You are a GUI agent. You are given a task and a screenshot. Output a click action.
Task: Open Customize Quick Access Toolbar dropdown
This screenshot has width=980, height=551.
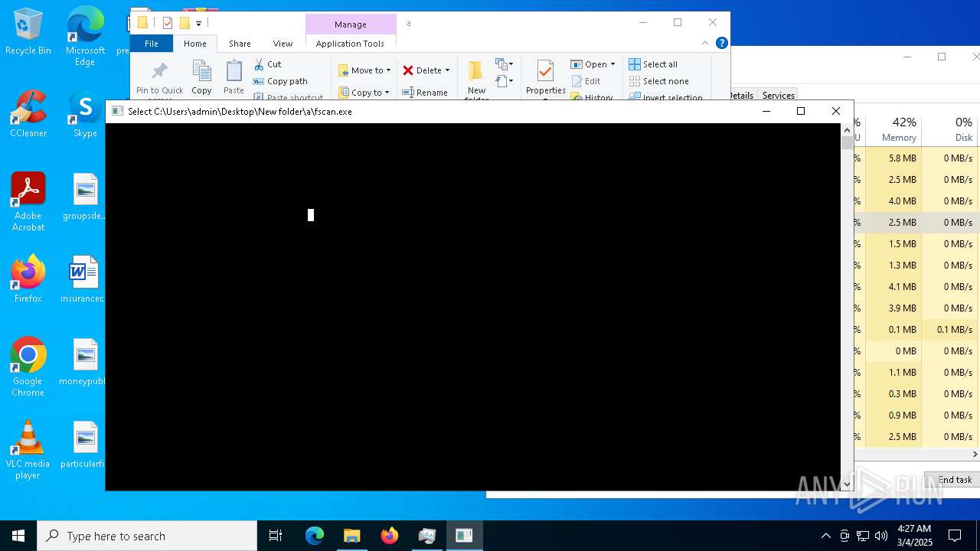click(198, 24)
